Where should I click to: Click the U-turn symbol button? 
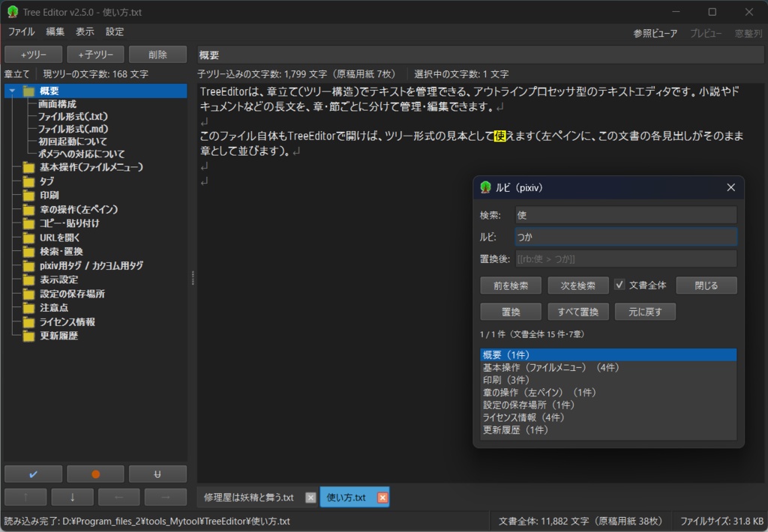[157, 474]
